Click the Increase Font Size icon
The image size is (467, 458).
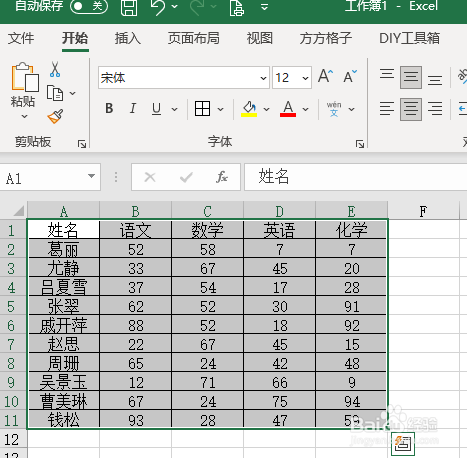pyautogui.click(x=325, y=76)
